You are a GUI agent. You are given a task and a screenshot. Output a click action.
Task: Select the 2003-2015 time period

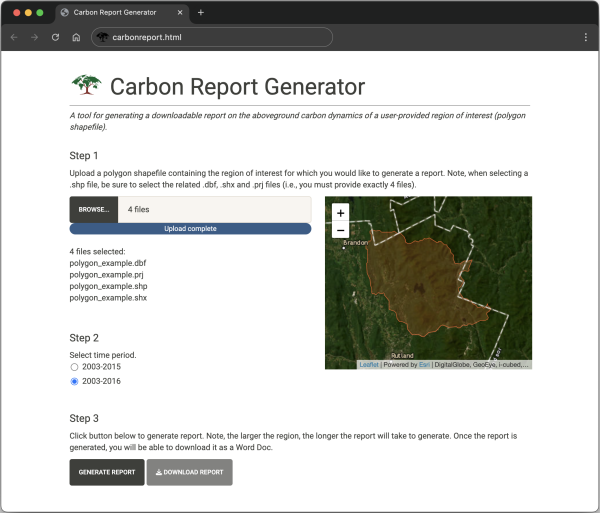74,367
